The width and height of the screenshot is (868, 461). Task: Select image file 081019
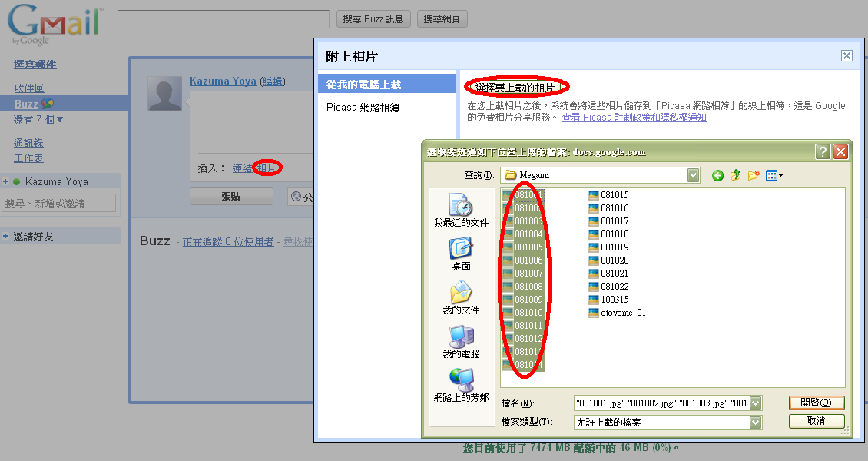(x=608, y=247)
